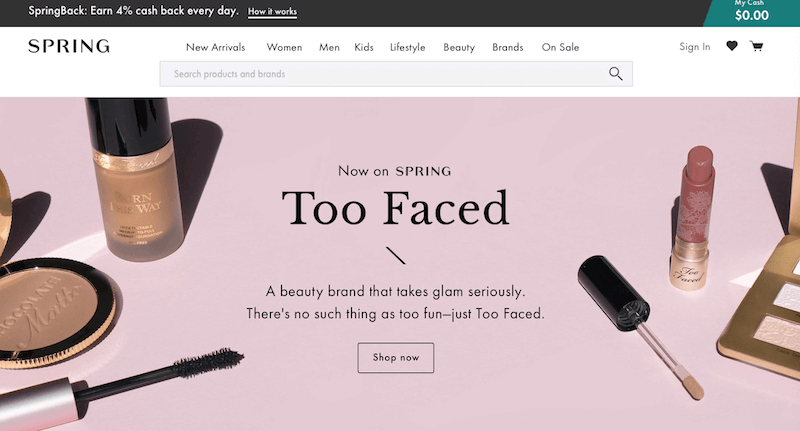Focus the Search products and brands field
Screen dimensions: 800x431
click(x=396, y=74)
